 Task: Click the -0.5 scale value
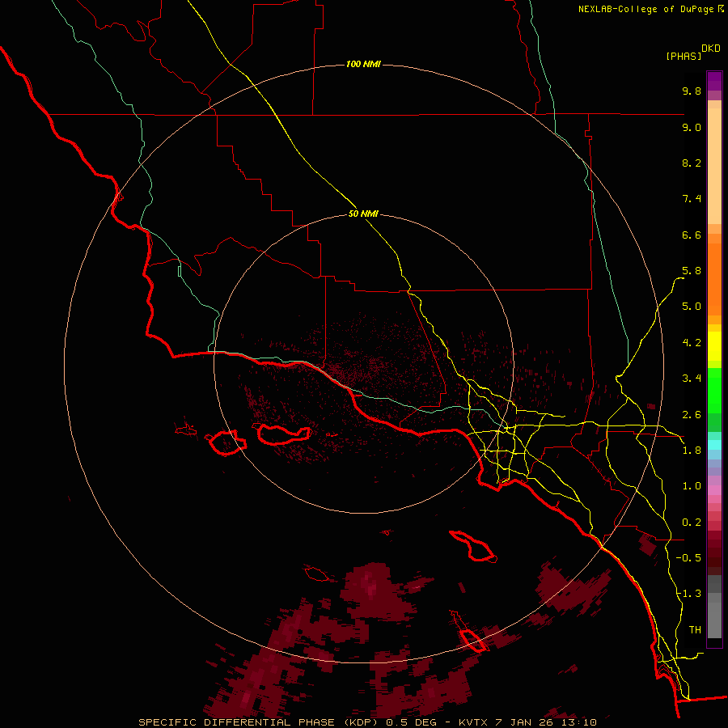point(688,558)
